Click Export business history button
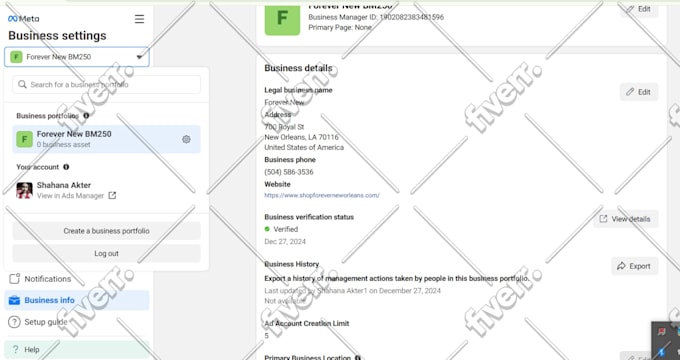The image size is (680, 360). [x=635, y=266]
